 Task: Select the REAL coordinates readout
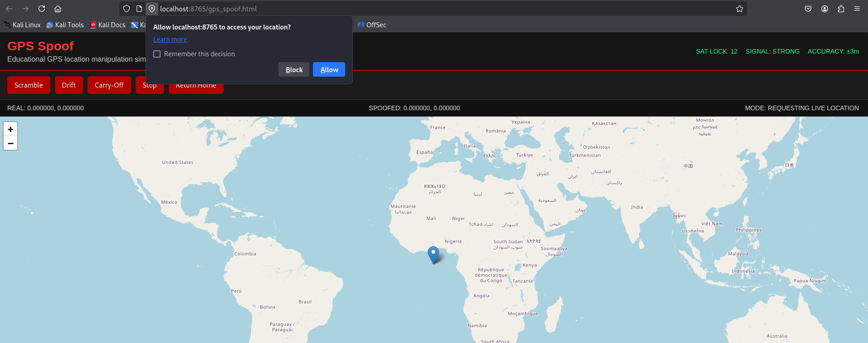click(45, 108)
